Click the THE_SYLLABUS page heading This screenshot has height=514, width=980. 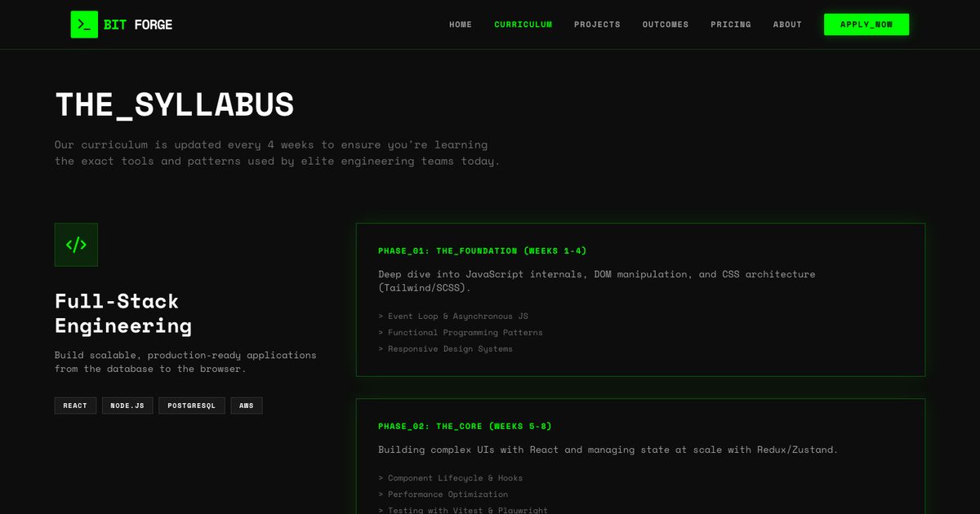(x=174, y=104)
